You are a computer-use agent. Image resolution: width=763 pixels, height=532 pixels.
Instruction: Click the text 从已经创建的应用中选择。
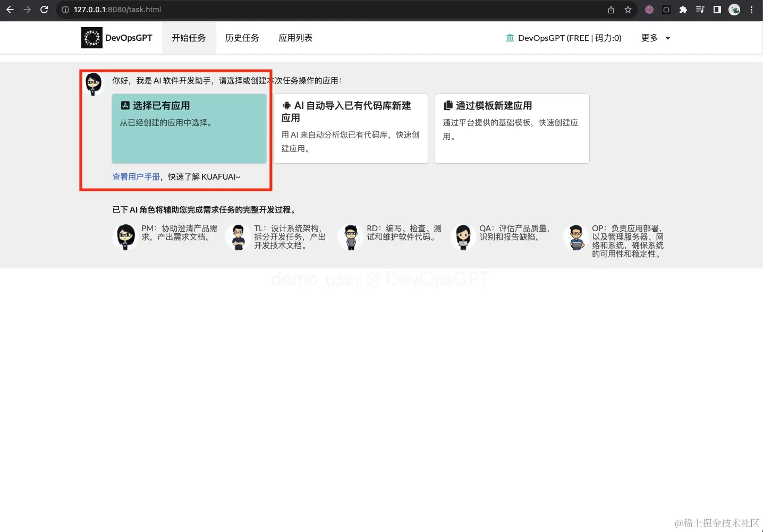pyautogui.click(x=167, y=123)
